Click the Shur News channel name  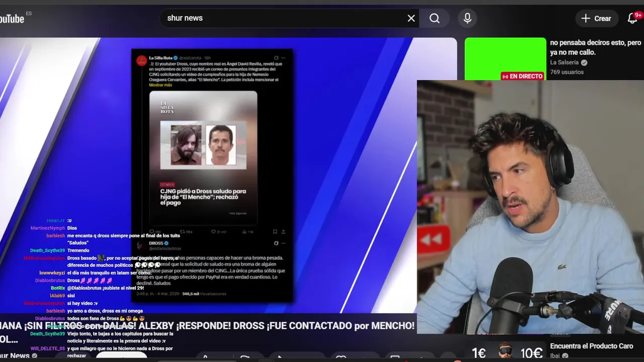15,355
